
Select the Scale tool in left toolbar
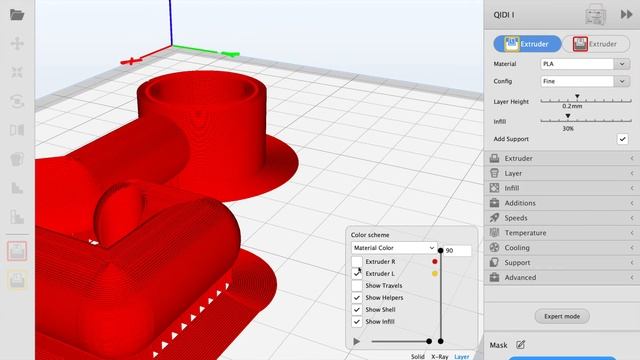17,72
